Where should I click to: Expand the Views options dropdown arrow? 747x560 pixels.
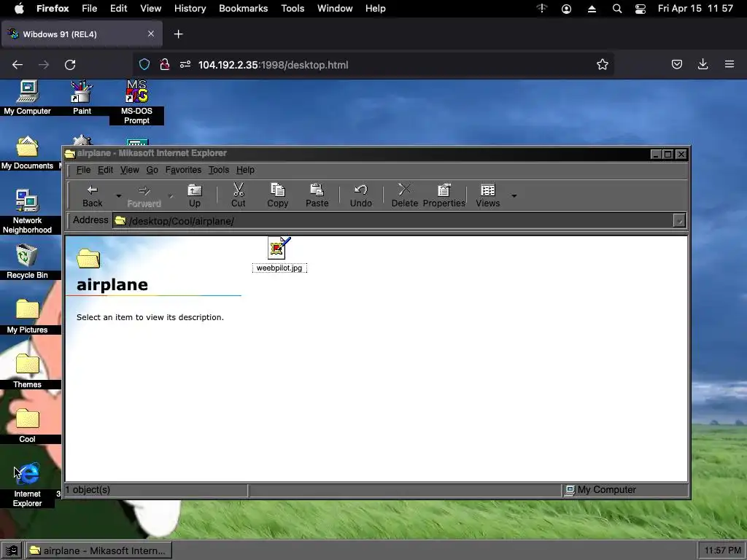(514, 195)
